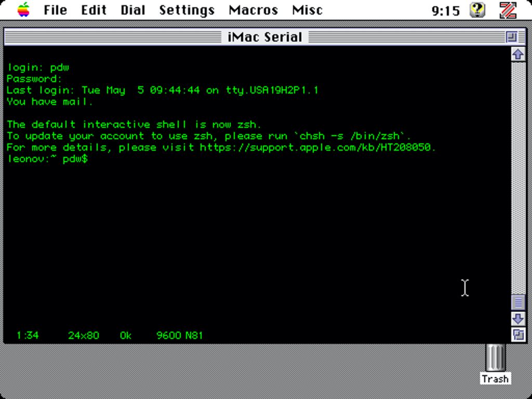Click the iMac Serial window title

(x=264, y=37)
